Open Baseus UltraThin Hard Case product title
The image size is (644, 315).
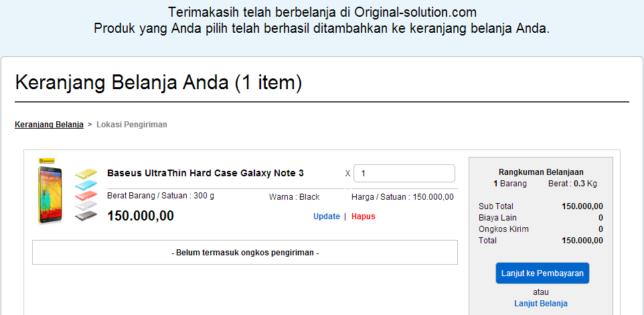[x=206, y=173]
